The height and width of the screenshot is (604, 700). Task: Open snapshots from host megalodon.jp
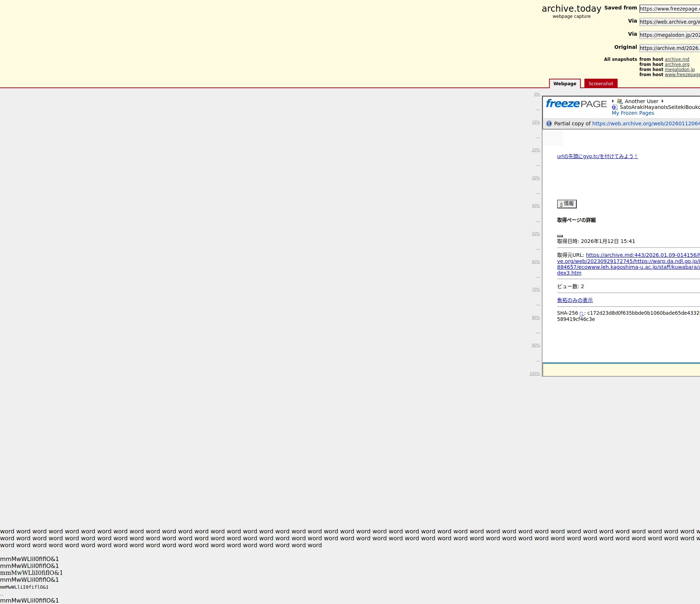coord(679,70)
